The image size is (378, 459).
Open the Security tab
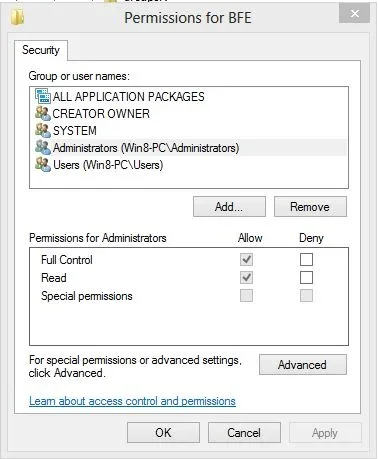[41, 50]
